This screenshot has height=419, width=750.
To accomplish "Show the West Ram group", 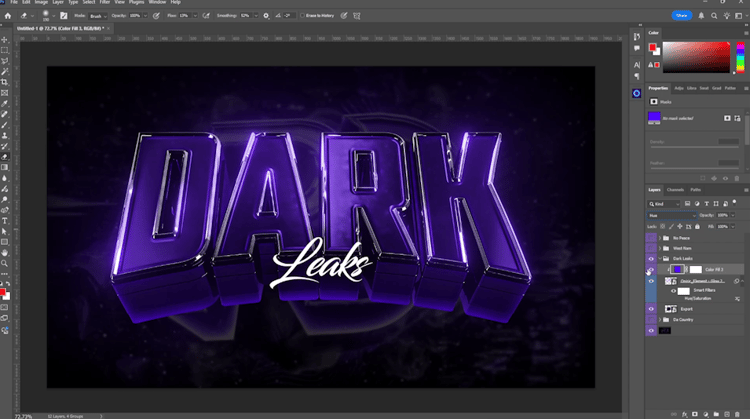I will [651, 248].
